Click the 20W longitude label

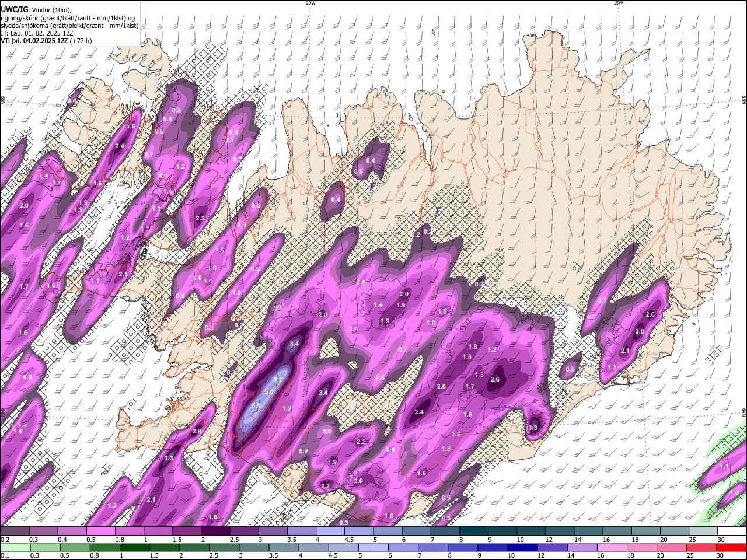coord(310,3)
